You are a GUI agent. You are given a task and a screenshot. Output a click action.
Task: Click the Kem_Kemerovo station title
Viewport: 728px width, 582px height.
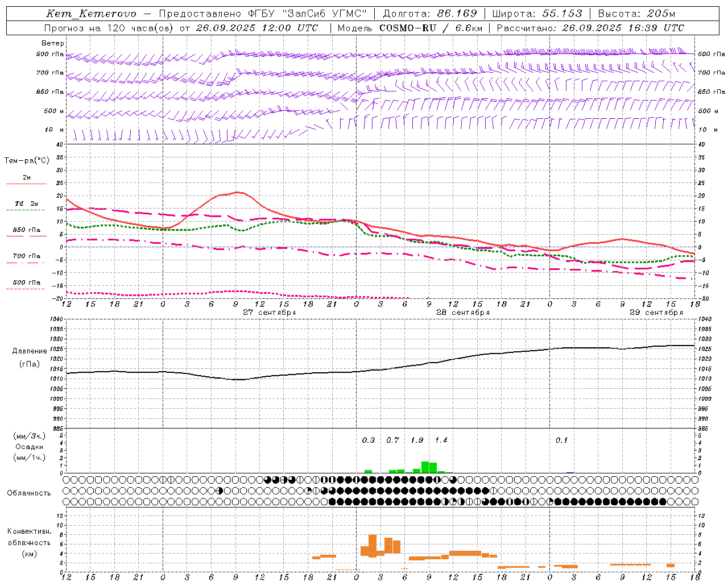91,14
